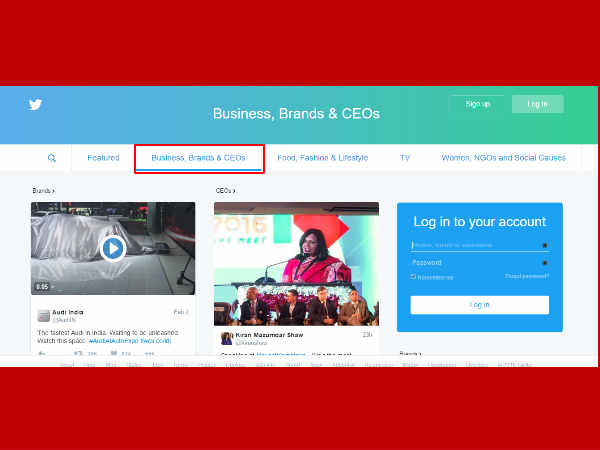Submit the white Log in form button

(479, 305)
